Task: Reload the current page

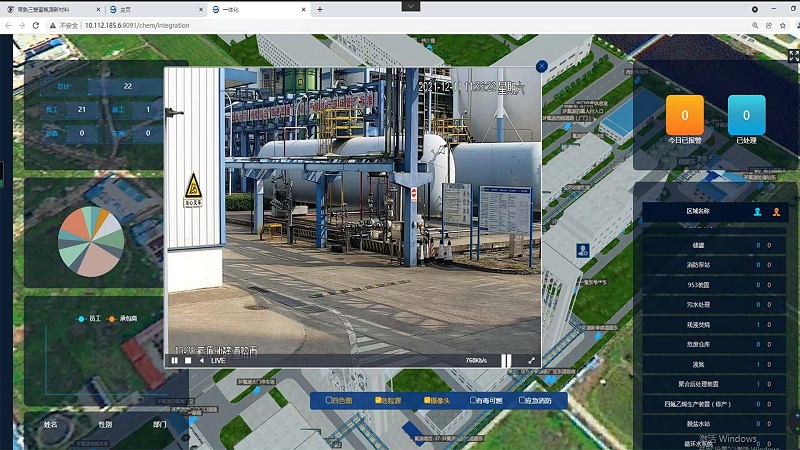Action: [x=36, y=25]
